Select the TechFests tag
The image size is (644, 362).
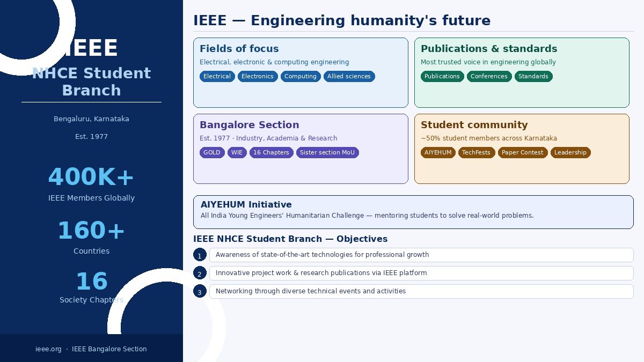coord(476,153)
